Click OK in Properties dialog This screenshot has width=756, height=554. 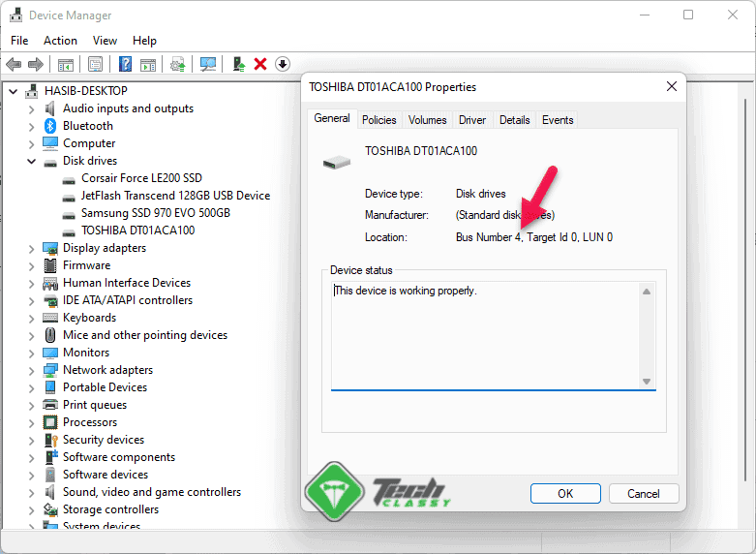pos(565,494)
